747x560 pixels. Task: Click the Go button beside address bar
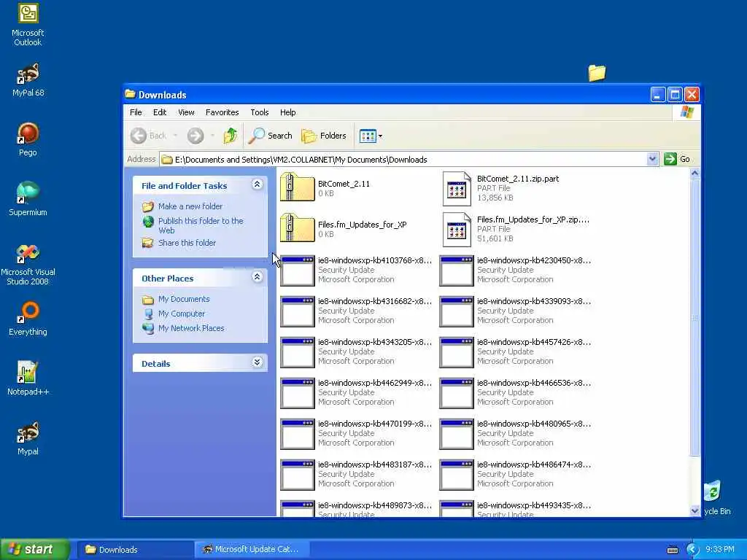[x=677, y=159]
